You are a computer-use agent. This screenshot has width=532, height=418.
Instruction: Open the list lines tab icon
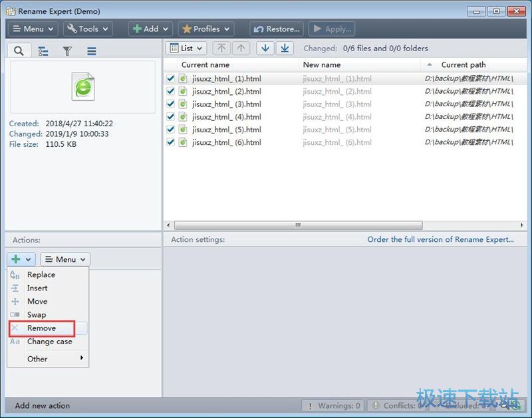point(92,51)
